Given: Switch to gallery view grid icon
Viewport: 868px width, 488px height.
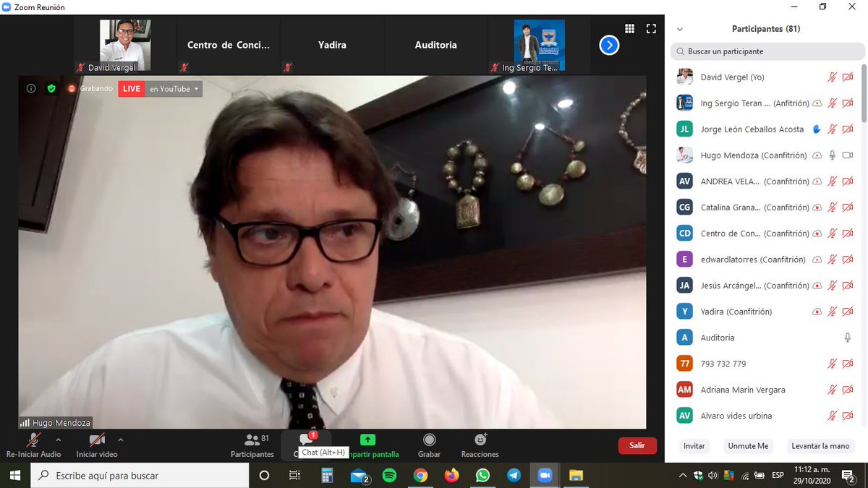Looking at the screenshot, I should click(629, 29).
